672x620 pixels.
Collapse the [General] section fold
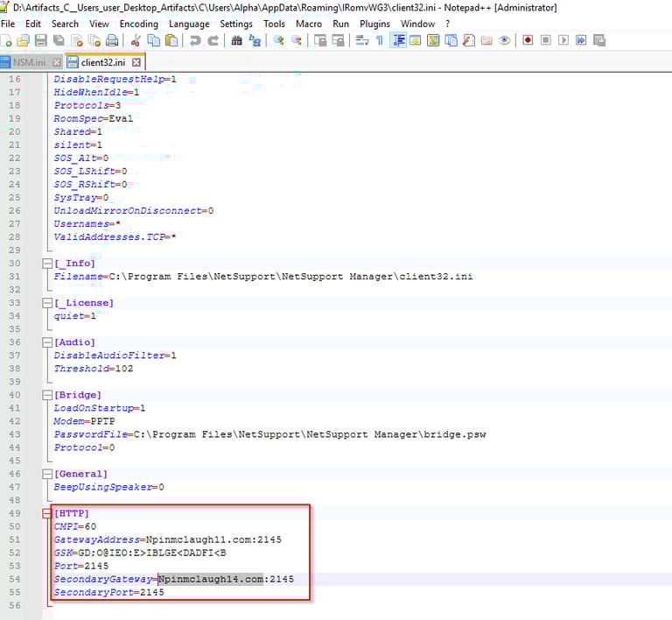click(x=47, y=474)
